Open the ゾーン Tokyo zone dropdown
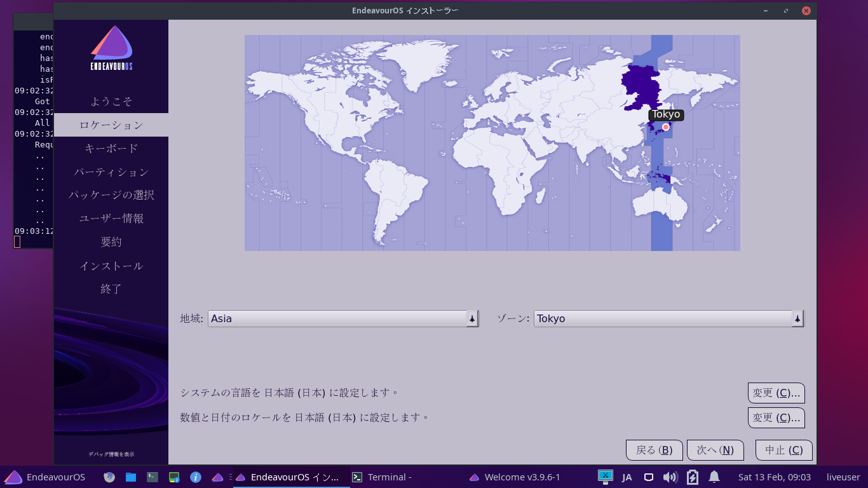This screenshot has height=488, width=868. (669, 318)
